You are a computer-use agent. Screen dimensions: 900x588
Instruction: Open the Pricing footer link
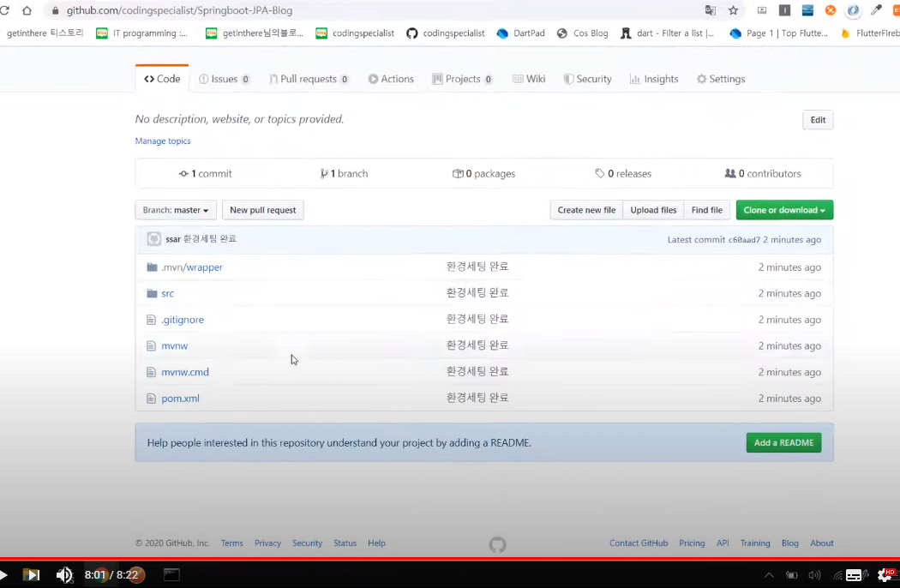pyautogui.click(x=692, y=543)
